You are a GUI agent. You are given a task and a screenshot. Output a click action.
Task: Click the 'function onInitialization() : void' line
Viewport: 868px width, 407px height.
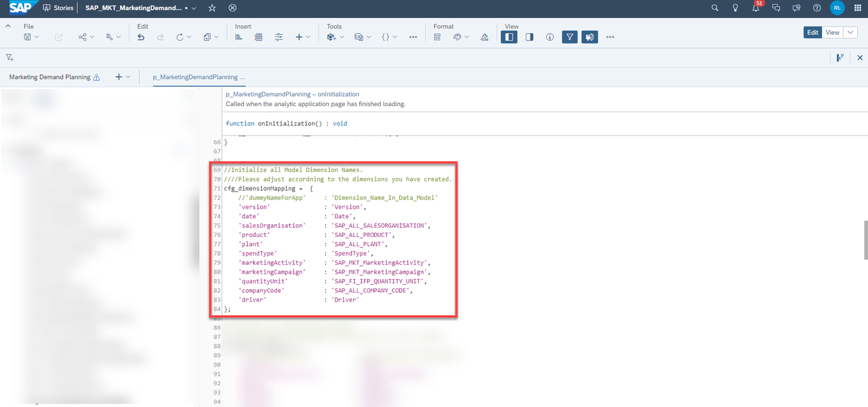[286, 124]
